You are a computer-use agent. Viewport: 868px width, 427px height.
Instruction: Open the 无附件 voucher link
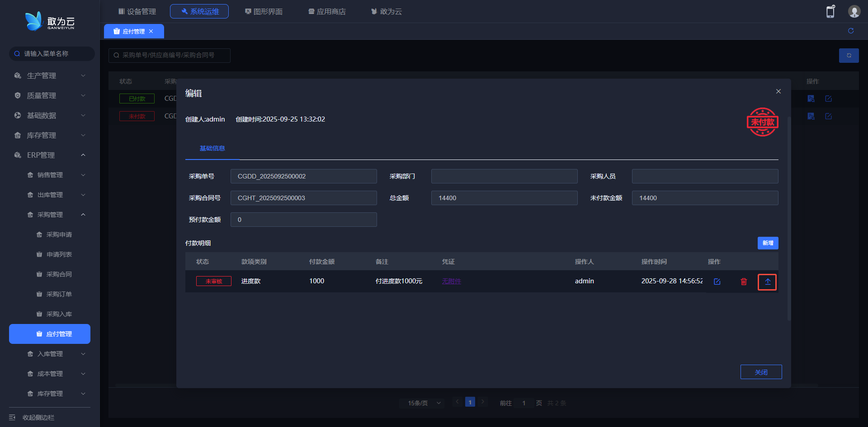pyautogui.click(x=451, y=281)
